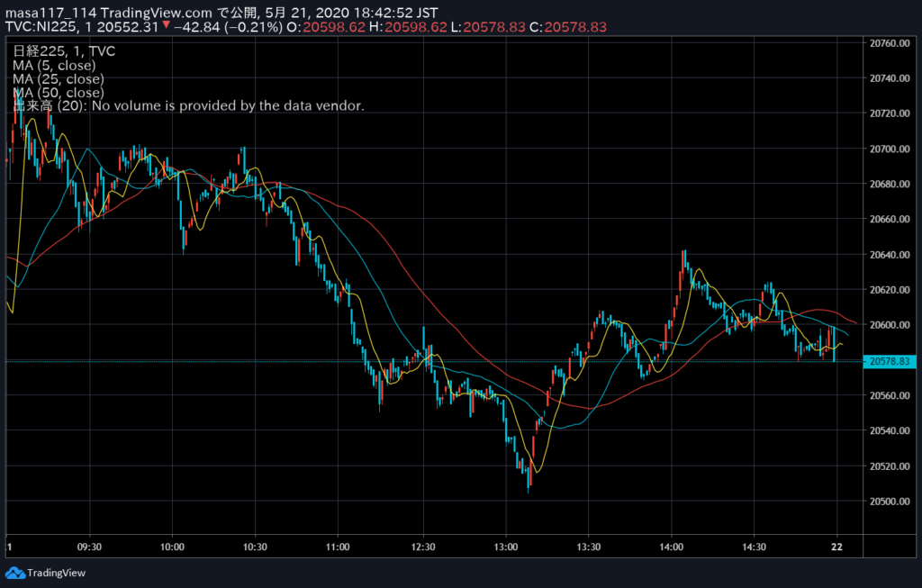Click the 日経225, 1, TVC chart title
Image resolution: width=922 pixels, height=588 pixels.
coord(64,51)
